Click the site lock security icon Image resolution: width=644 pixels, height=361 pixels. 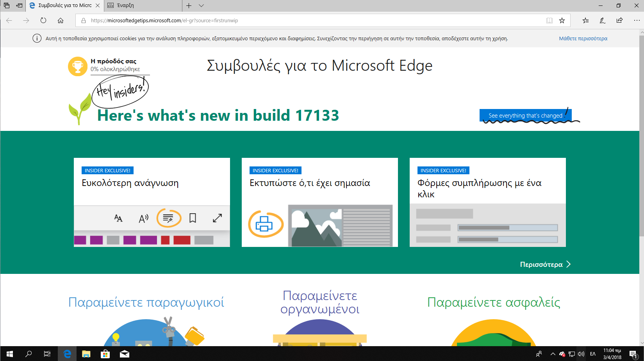click(x=84, y=21)
